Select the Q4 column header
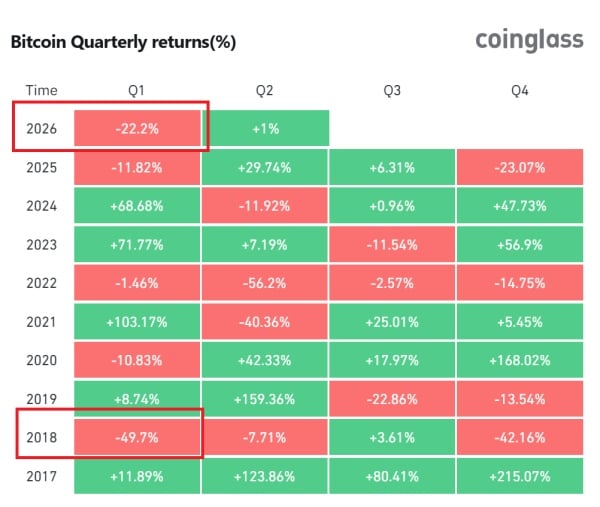600x507 pixels. click(519, 90)
